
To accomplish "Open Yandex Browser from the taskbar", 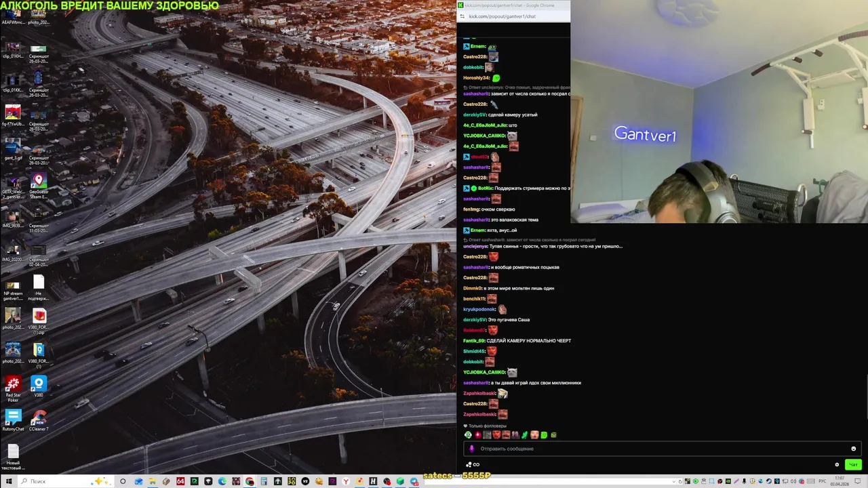I will point(346,481).
